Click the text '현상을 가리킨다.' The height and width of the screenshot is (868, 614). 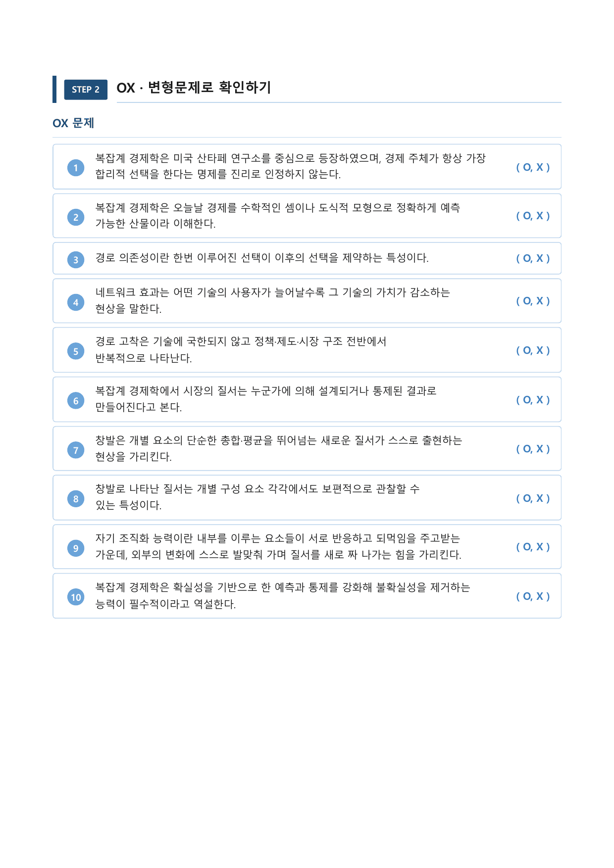(133, 457)
